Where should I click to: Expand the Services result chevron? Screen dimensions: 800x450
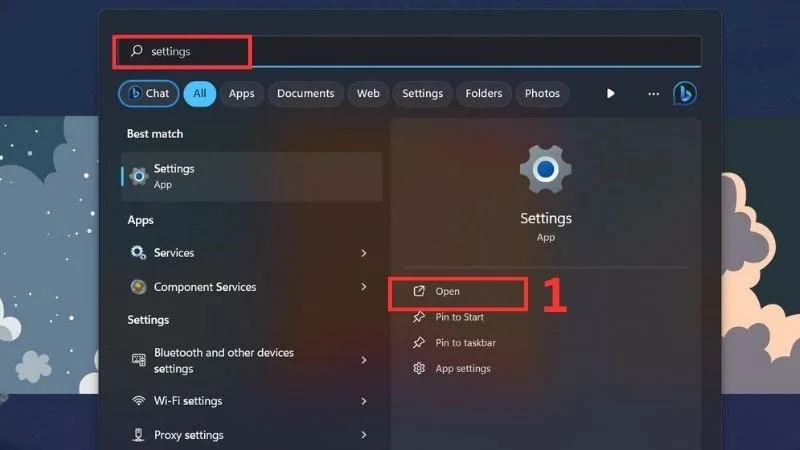click(364, 253)
